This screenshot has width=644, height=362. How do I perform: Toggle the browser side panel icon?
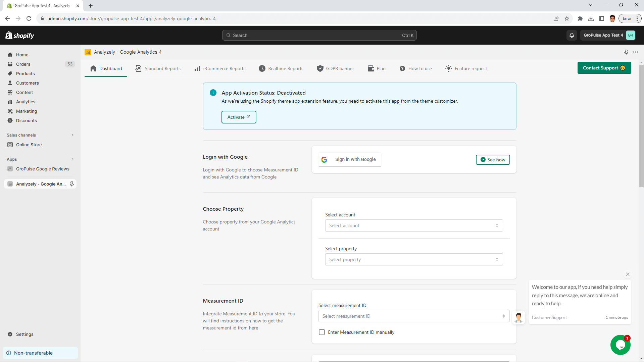pyautogui.click(x=601, y=18)
